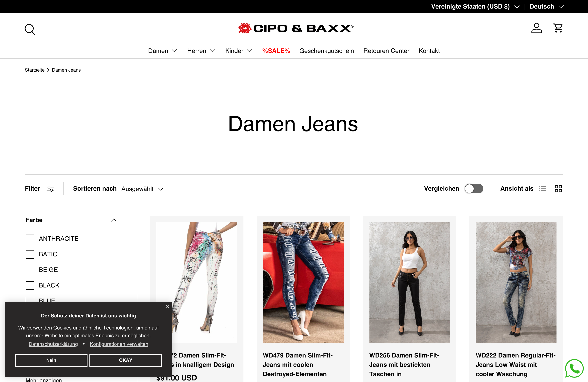Open the WD479 jeans product thumbnail
Viewport: 588px width, 382px height.
pyautogui.click(x=303, y=282)
